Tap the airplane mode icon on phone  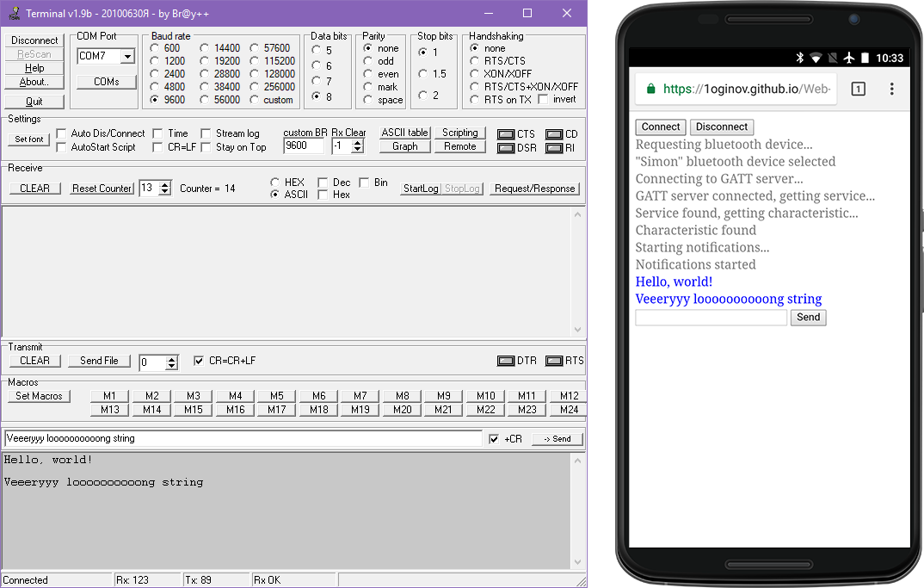(x=848, y=58)
